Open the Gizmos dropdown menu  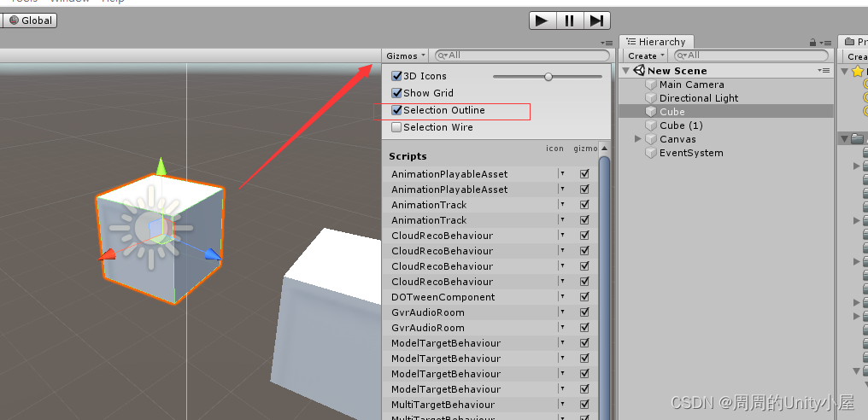[x=407, y=55]
